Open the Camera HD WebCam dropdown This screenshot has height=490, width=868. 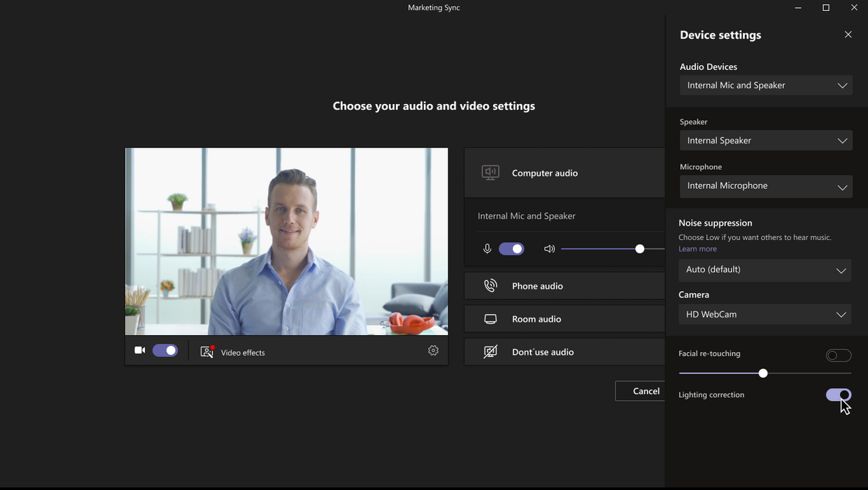click(765, 314)
